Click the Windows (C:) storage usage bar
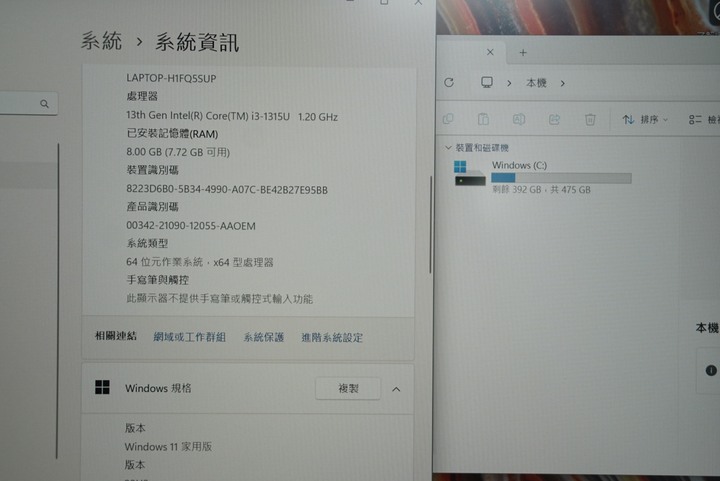 pyautogui.click(x=561, y=178)
